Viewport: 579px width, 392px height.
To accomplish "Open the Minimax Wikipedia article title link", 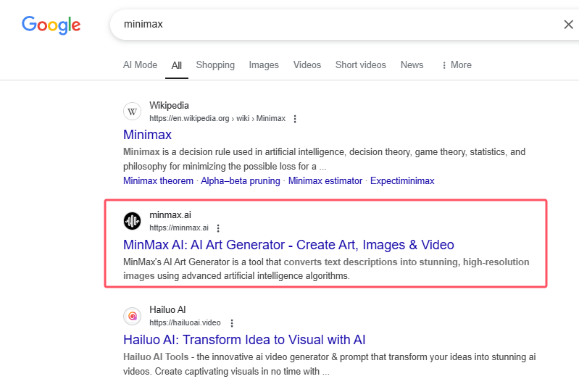I will pos(147,135).
